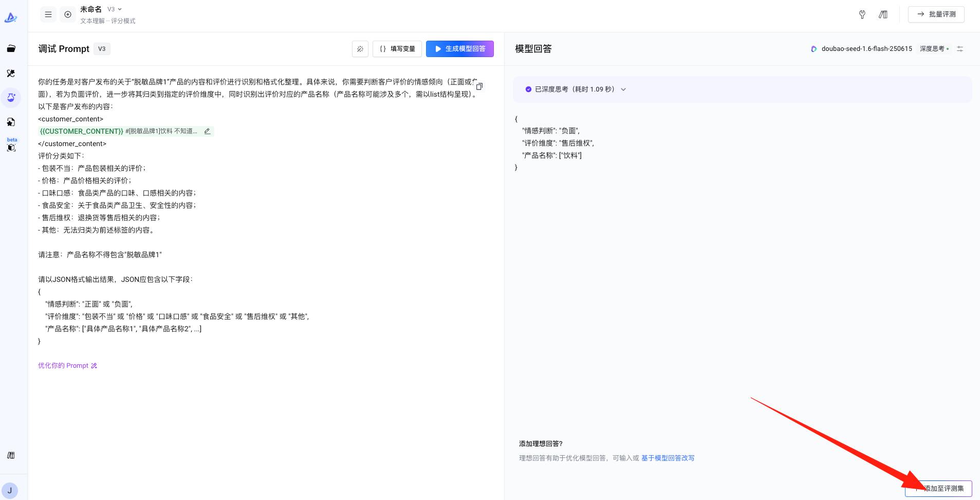Open the hamburger menu in header
The width and height of the screenshot is (980, 500).
(48, 14)
